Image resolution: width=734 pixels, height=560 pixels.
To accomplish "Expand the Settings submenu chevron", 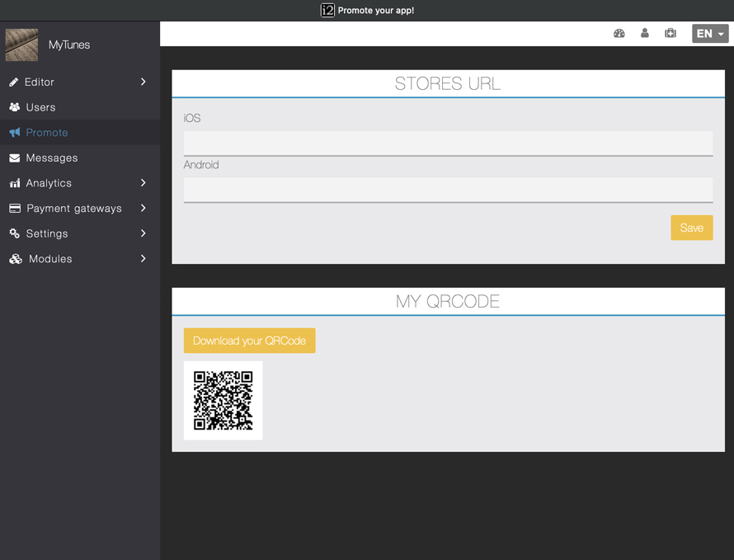I will tap(144, 233).
